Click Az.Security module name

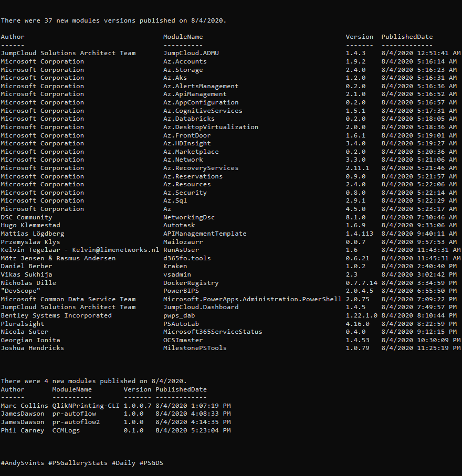click(185, 193)
